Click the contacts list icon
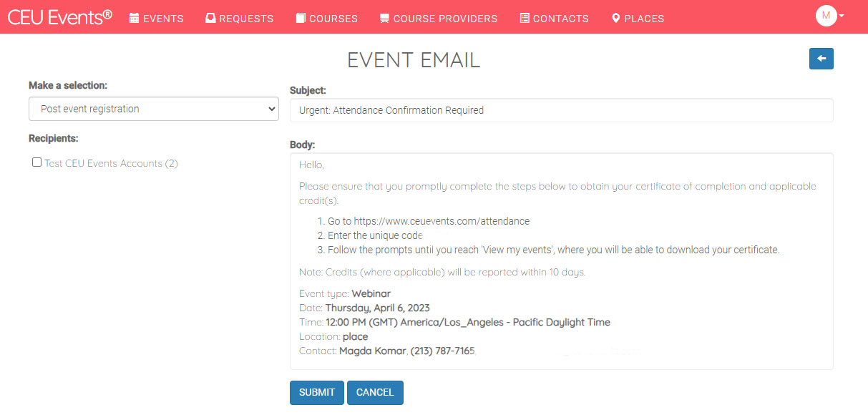Screen dimensions: 868x420 (525, 19)
